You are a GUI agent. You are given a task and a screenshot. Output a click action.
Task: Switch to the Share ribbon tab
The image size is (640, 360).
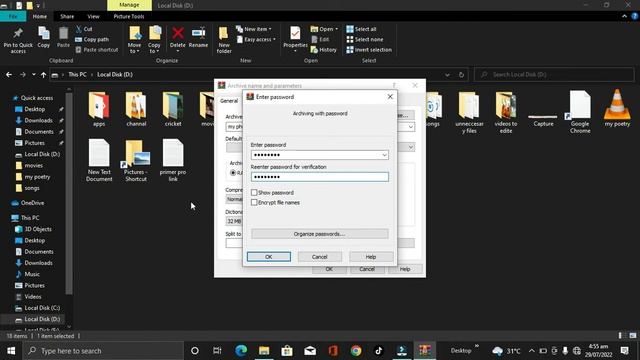pyautogui.click(x=67, y=16)
